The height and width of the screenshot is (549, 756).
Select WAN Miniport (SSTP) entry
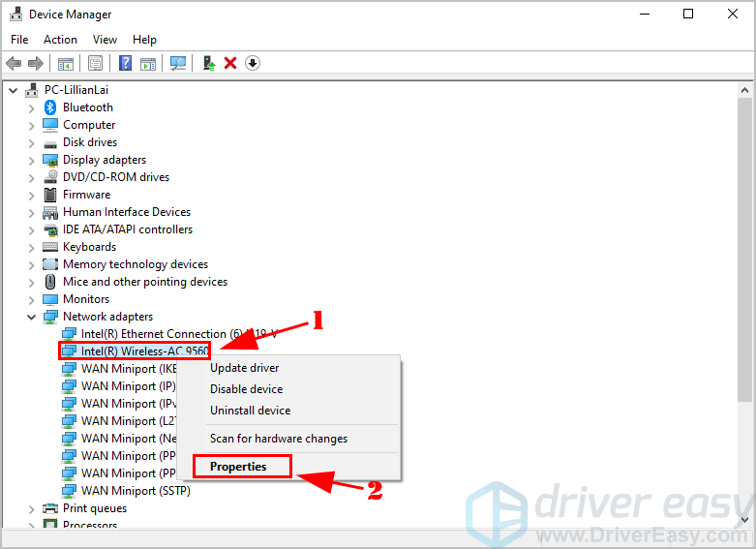coord(136,491)
